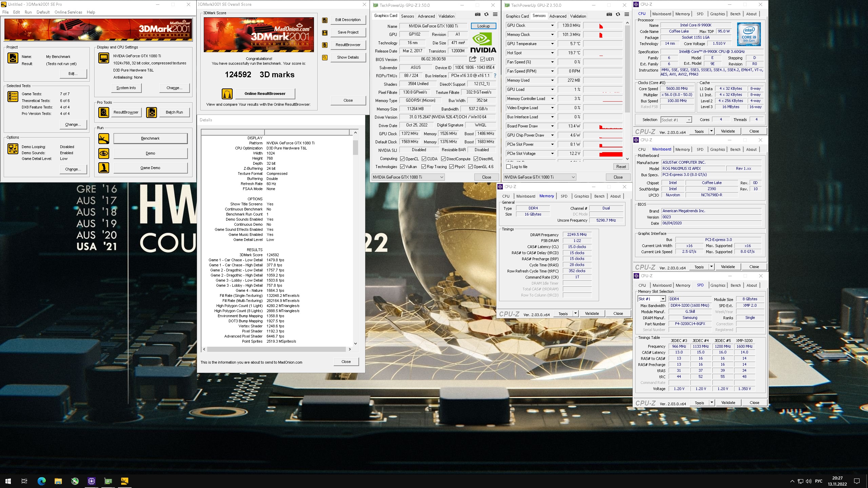Click the Benchmark button in 3DMark2001
Image resolution: width=868 pixels, height=488 pixels.
pyautogui.click(x=150, y=138)
